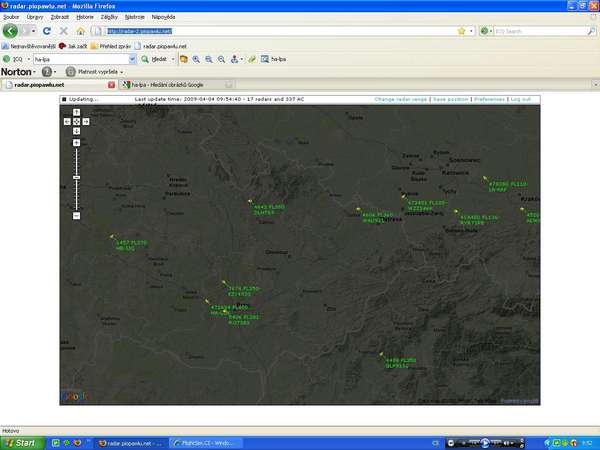Open the Zobrazit menu
Screen dimensions: 600x450
[60, 17]
